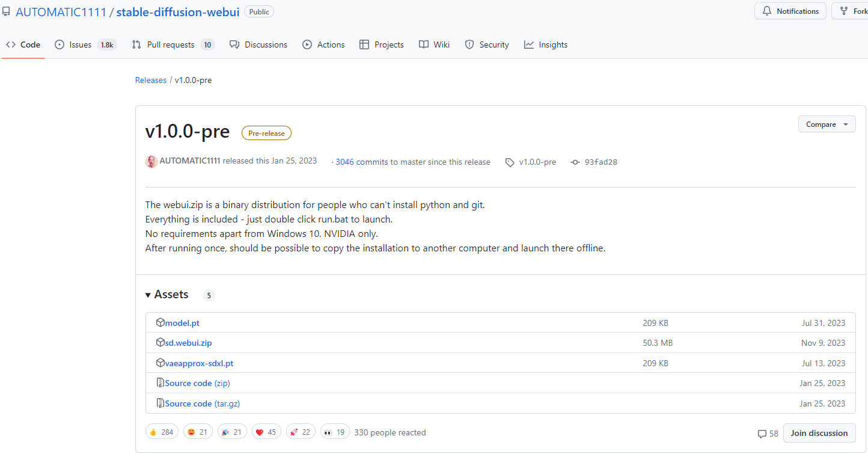This screenshot has width=868, height=454.
Task: View the 3046 commits link
Action: 362,162
